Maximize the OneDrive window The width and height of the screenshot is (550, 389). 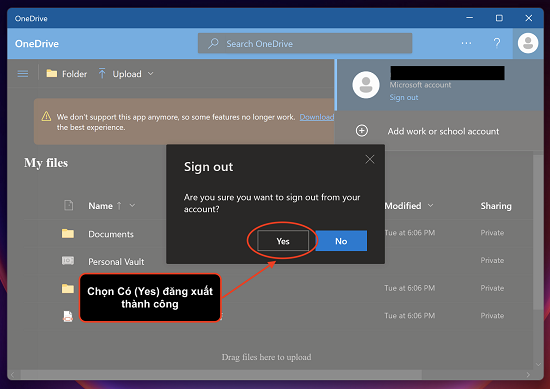(x=499, y=18)
